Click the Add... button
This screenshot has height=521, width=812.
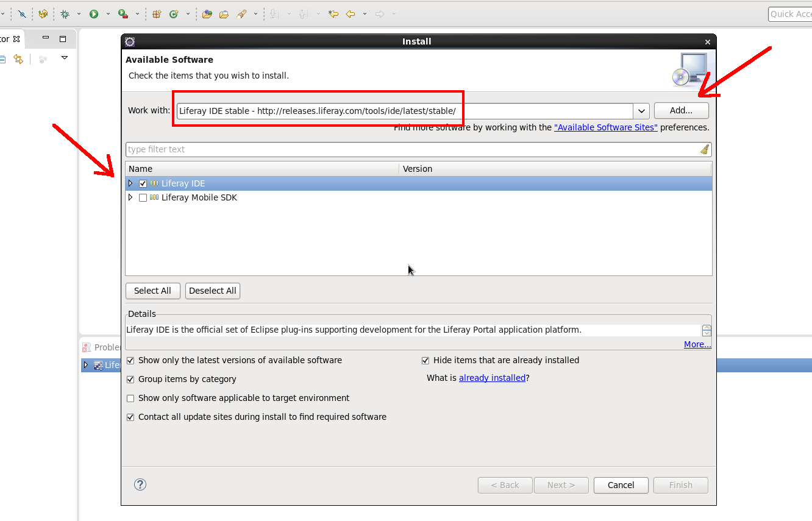(x=681, y=110)
